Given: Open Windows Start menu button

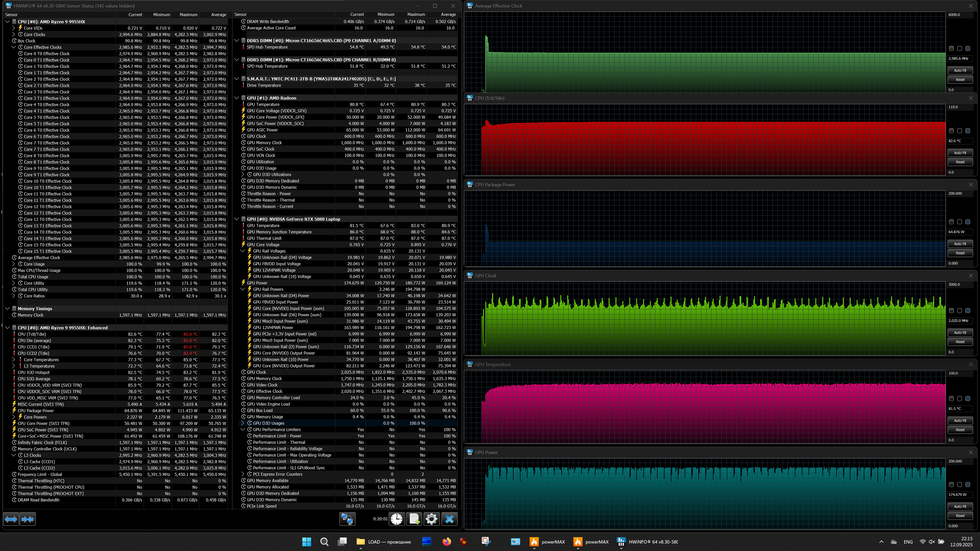Looking at the screenshot, I should [x=306, y=542].
